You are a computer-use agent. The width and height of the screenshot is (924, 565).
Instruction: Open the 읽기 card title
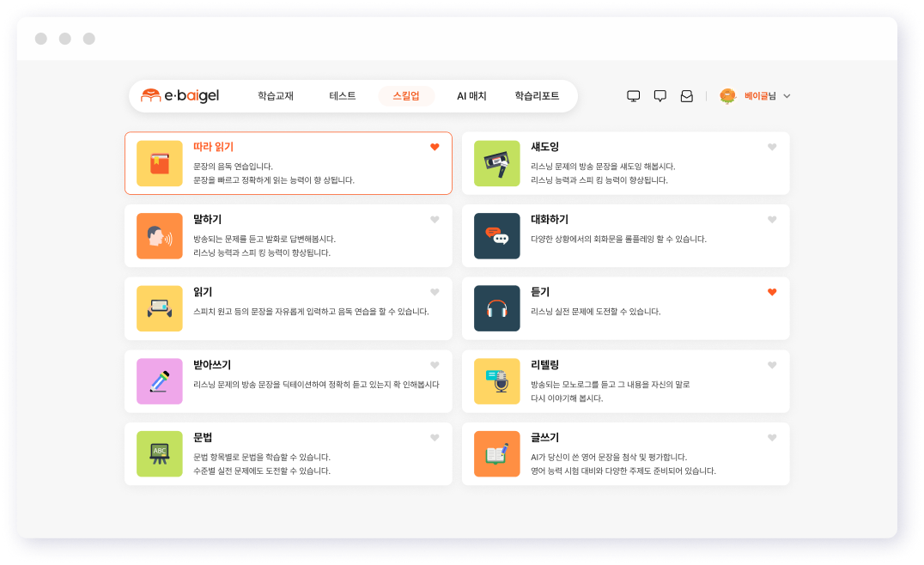(203, 292)
